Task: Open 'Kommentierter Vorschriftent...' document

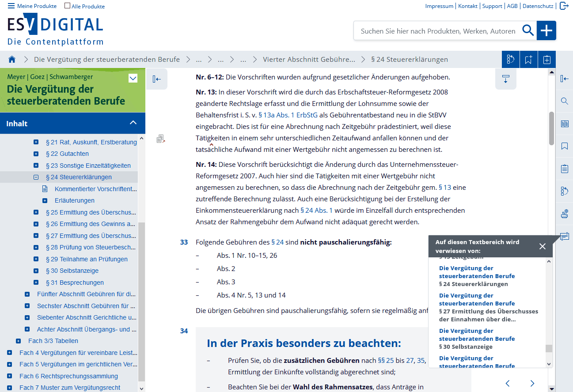Action: (x=95, y=189)
